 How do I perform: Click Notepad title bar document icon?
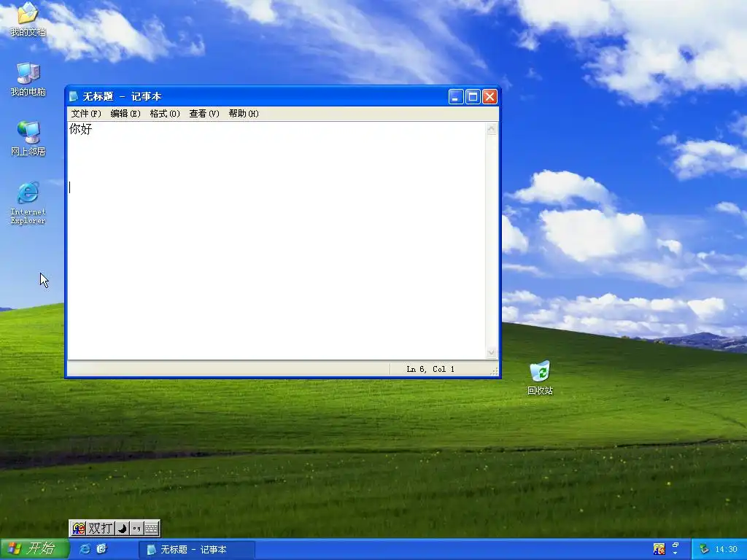point(74,97)
